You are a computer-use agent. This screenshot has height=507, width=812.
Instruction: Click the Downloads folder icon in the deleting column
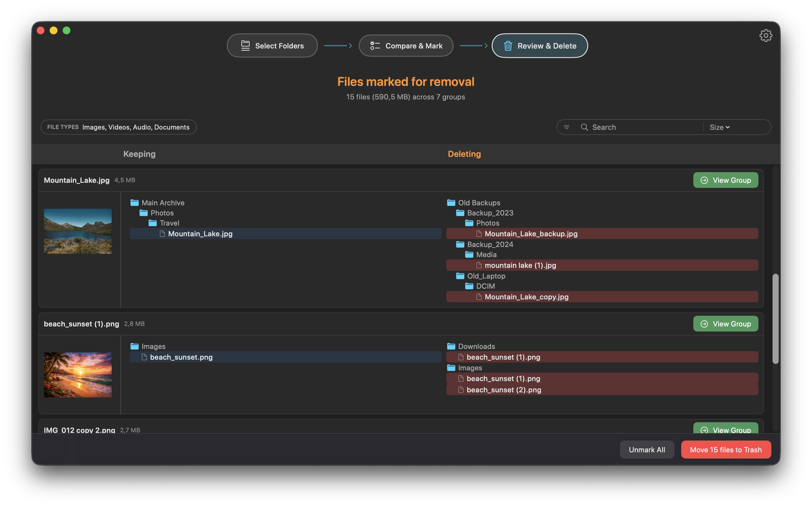(x=451, y=346)
